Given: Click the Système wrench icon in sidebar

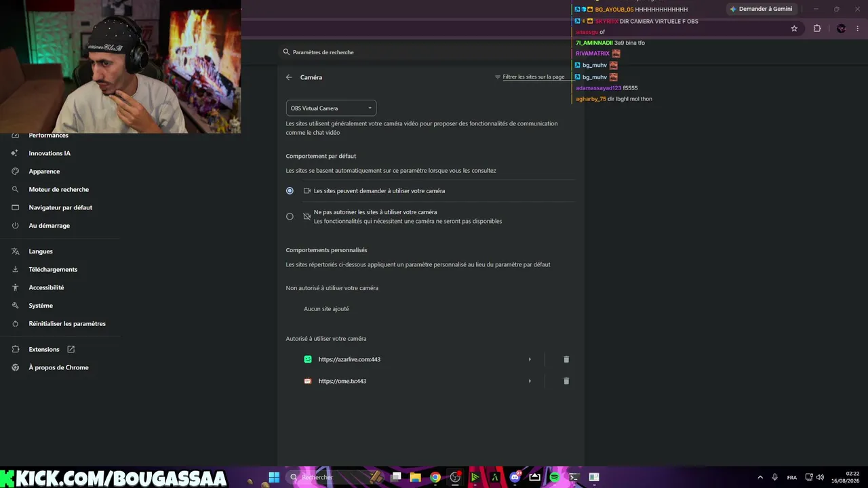Looking at the screenshot, I should pyautogui.click(x=15, y=306).
